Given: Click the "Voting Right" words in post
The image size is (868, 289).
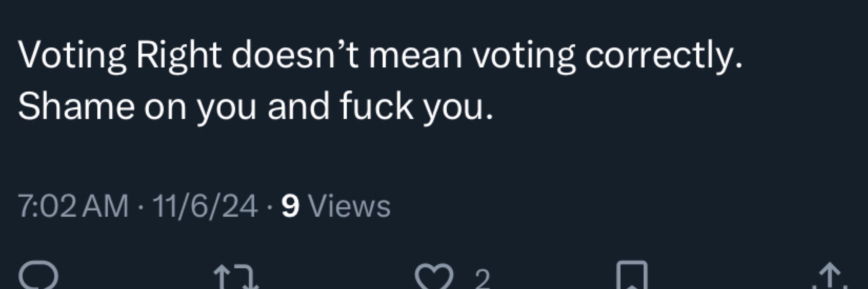Looking at the screenshot, I should pos(120,57).
